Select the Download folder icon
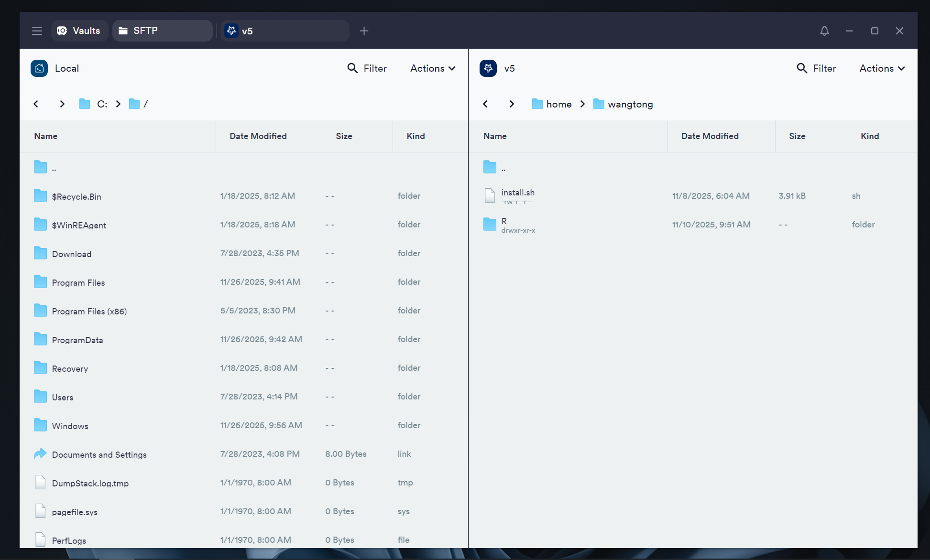 41,253
